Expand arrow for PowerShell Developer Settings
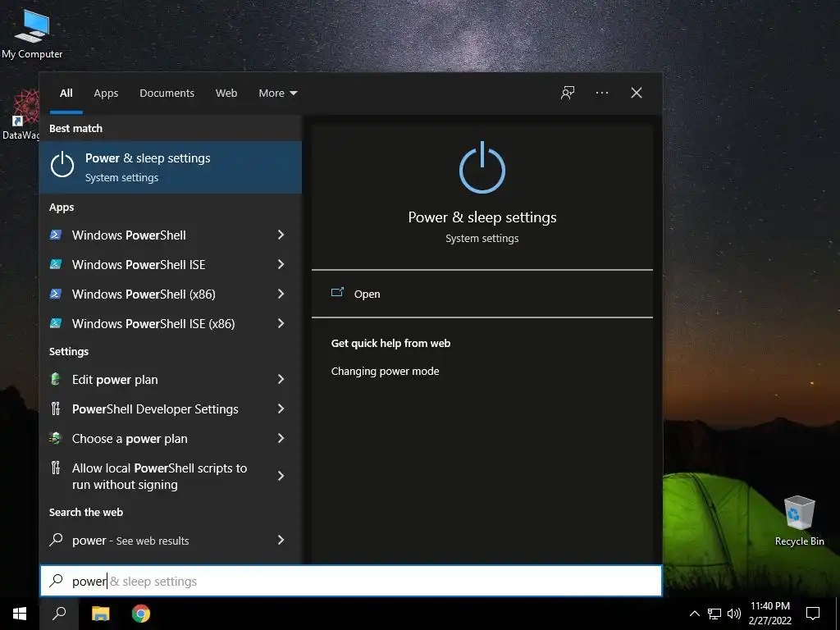The height and width of the screenshot is (630, 840). pyautogui.click(x=281, y=409)
